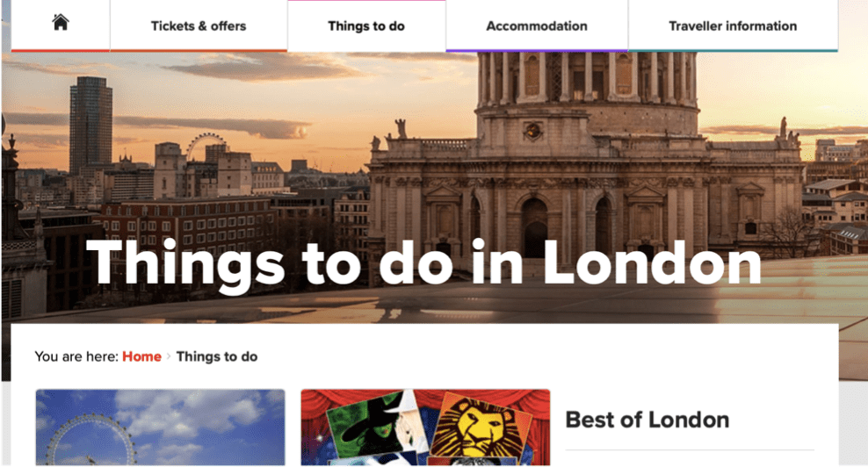The image size is (868, 467).
Task: Click the St Paul's Cathedral hero image
Action: pos(587,161)
